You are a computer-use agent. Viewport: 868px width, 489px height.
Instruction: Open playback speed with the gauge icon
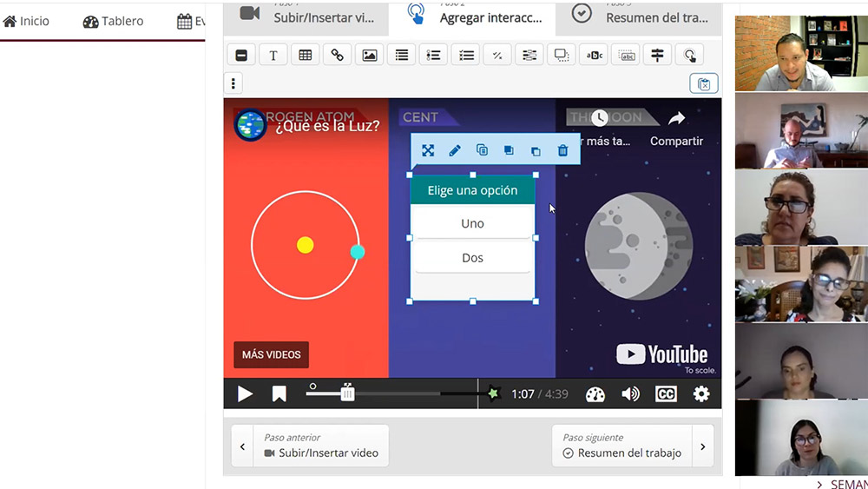click(x=595, y=394)
